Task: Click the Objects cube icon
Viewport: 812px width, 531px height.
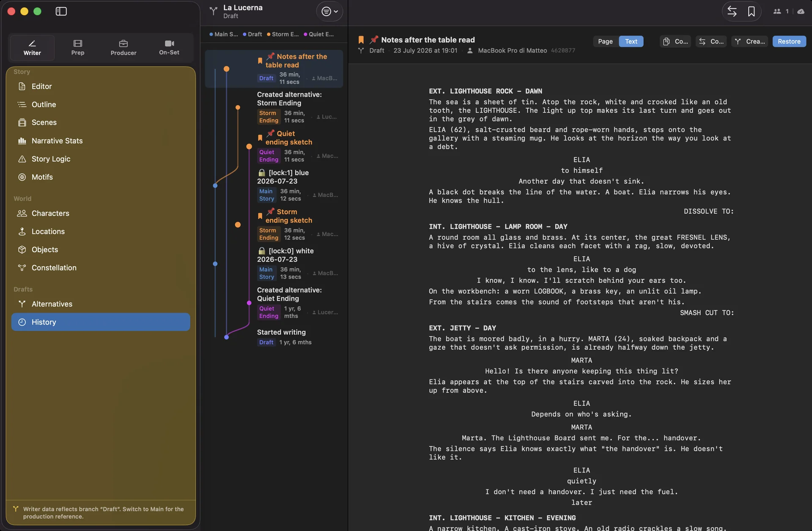Action: 22,250
